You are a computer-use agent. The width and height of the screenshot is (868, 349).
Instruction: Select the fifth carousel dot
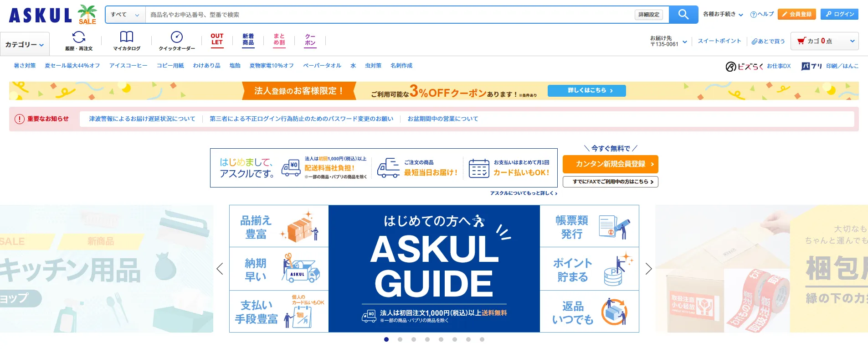tap(441, 339)
